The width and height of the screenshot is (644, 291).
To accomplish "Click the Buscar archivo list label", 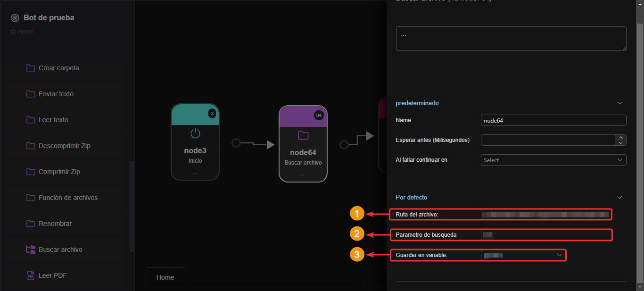I will 60,249.
